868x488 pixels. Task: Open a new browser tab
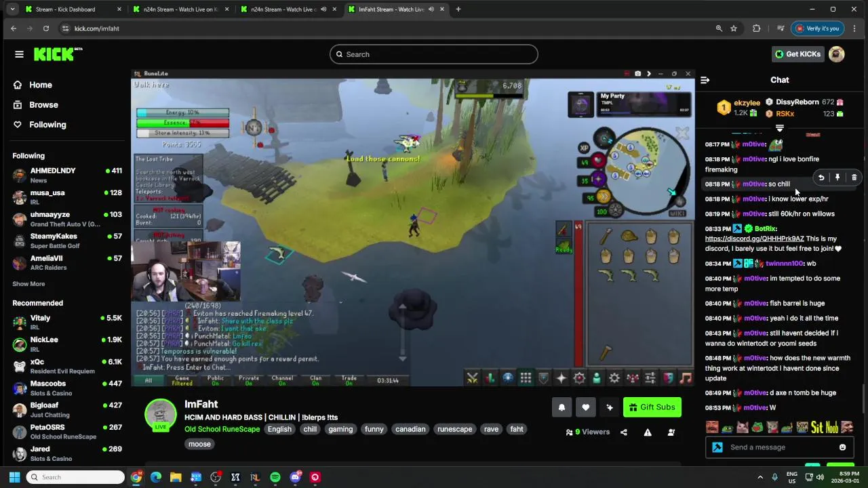point(458,9)
